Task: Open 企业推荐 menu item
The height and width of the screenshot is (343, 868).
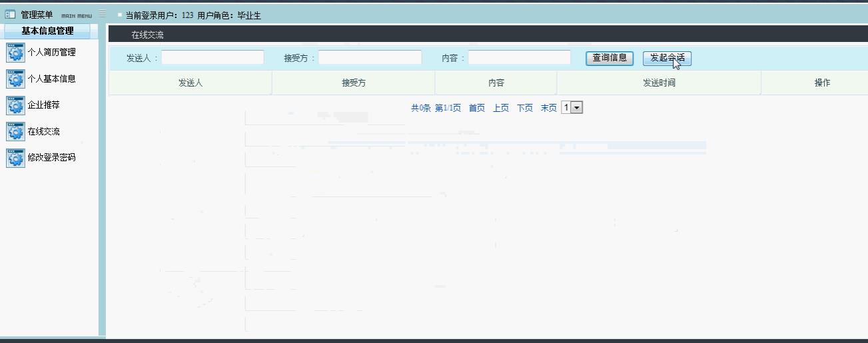Action: pos(43,105)
